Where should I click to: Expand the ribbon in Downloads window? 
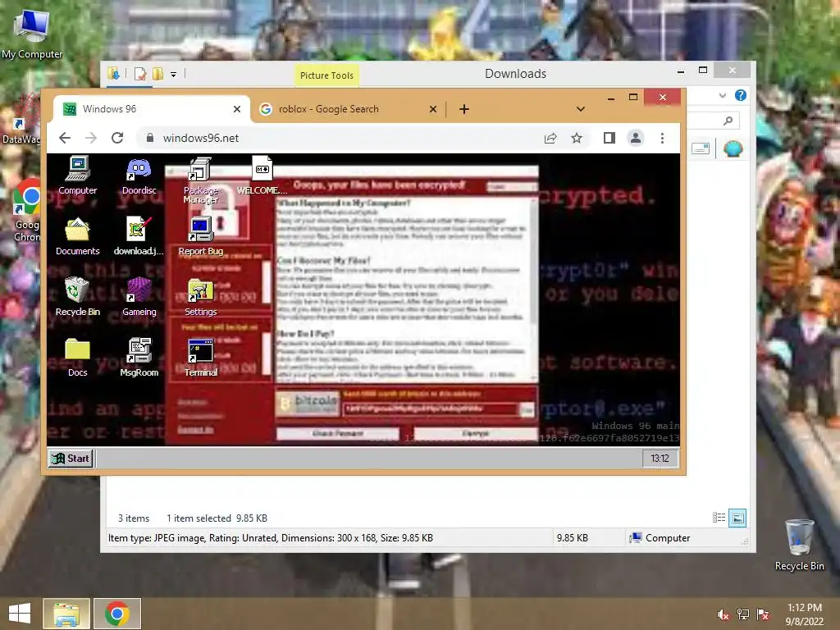click(x=722, y=95)
